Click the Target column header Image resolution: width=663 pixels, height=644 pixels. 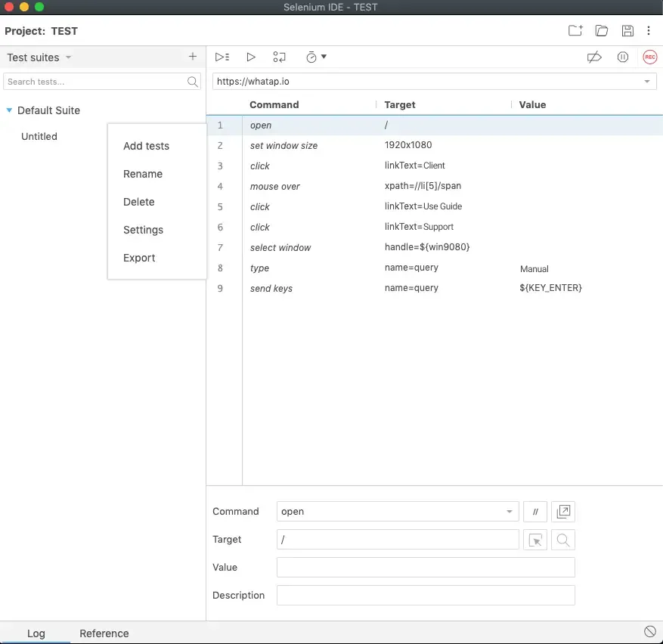pyautogui.click(x=400, y=104)
